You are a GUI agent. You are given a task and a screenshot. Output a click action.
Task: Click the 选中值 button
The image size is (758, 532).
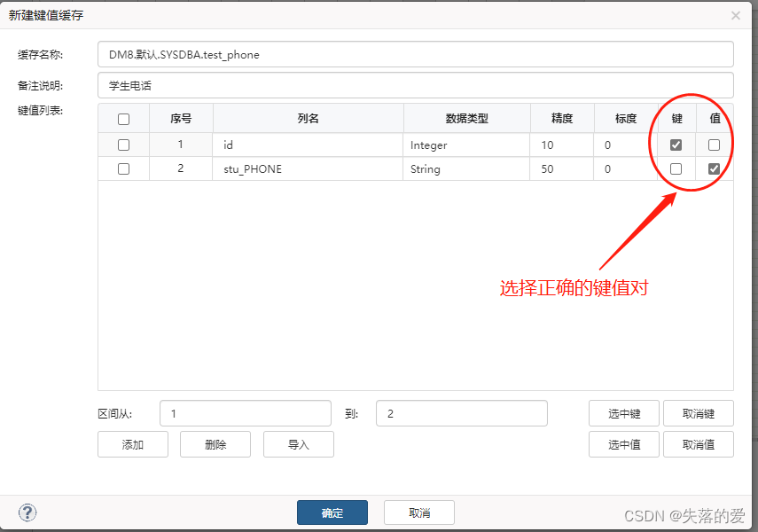pyautogui.click(x=624, y=444)
